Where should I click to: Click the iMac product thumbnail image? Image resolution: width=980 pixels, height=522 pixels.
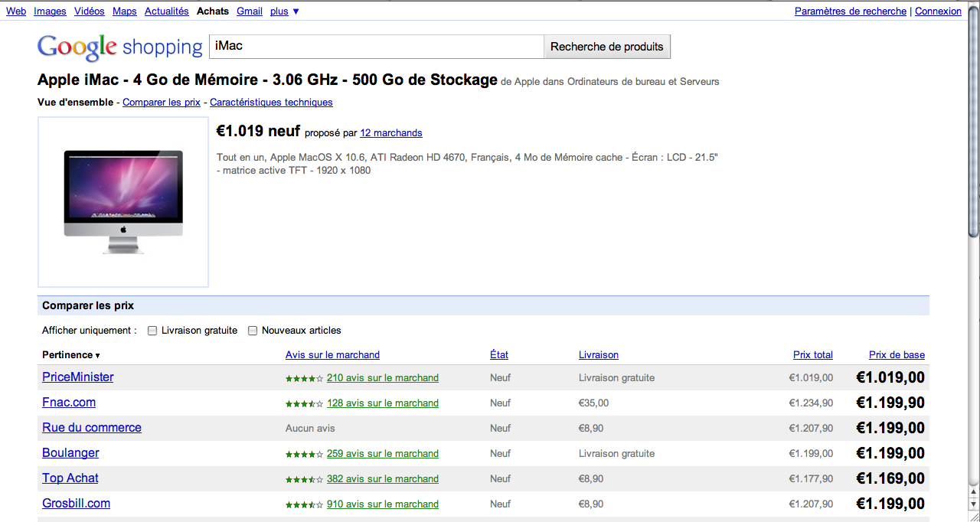click(x=123, y=201)
